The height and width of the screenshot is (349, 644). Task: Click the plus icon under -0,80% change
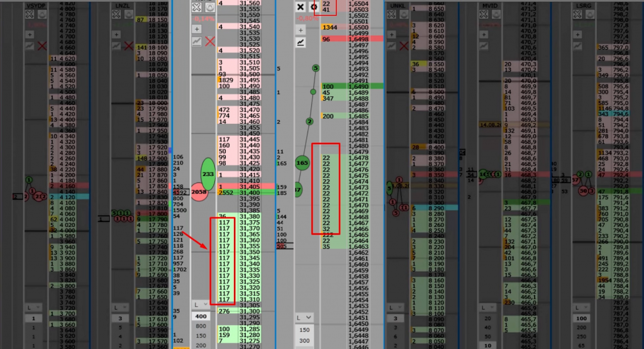point(300,29)
